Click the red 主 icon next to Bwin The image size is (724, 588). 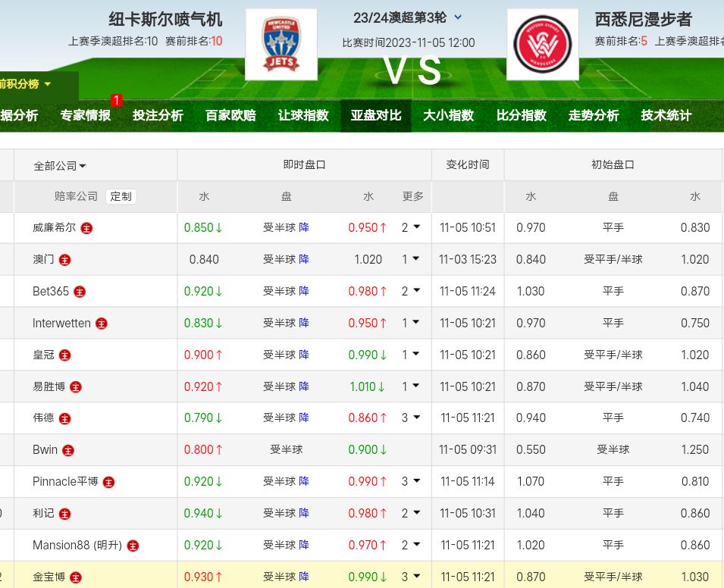point(68,450)
